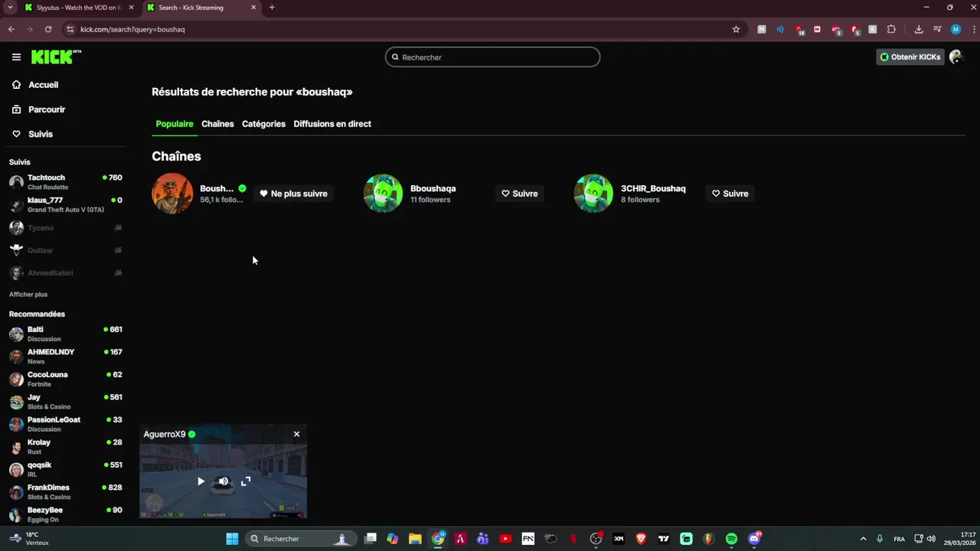This screenshot has height=551, width=980.
Task: Open recommended channel Jay
Action: (x=65, y=402)
